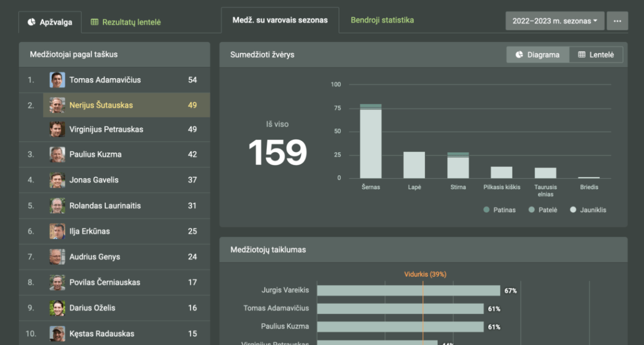644x345 pixels.
Task: Click Kęstas Radauskas's avatar image
Action: click(x=57, y=333)
